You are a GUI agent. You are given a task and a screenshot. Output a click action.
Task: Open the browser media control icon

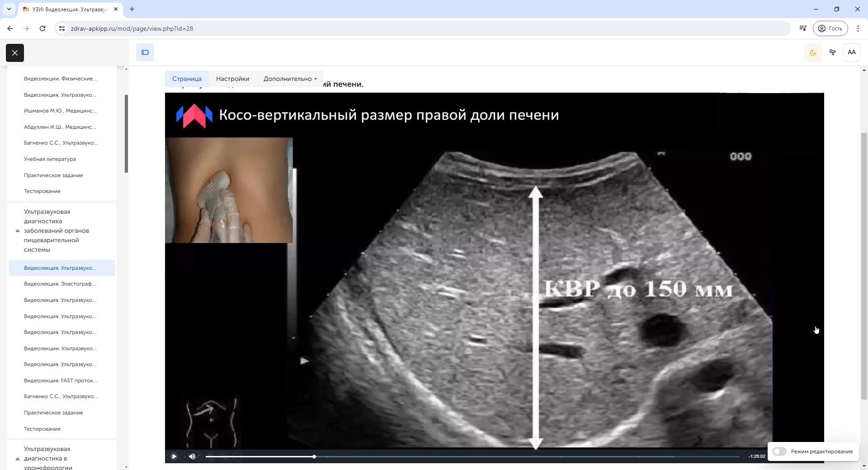803,28
